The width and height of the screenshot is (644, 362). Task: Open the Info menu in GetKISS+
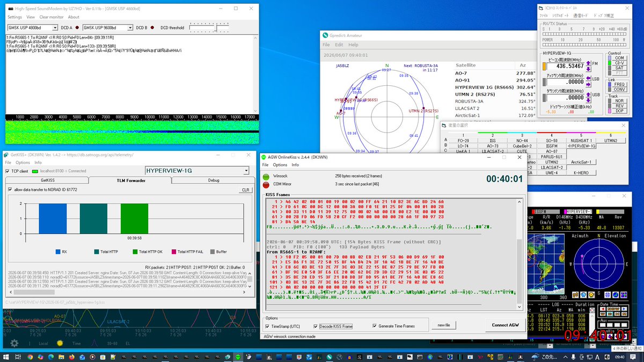38,162
